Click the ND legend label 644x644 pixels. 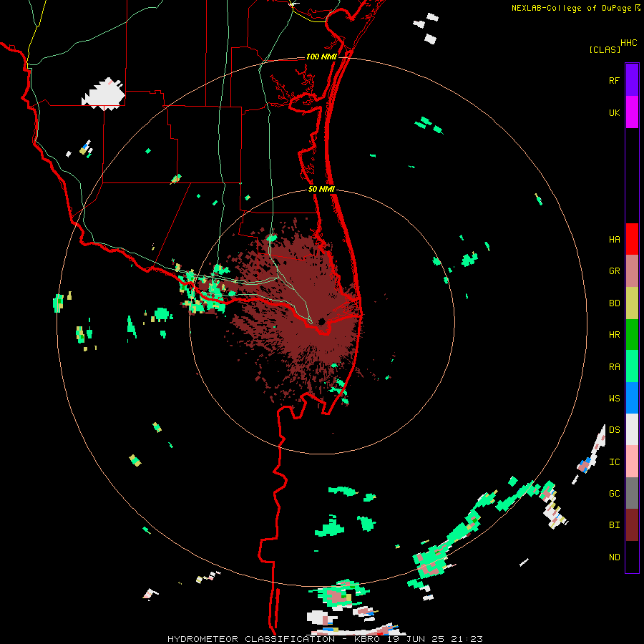coord(614,557)
